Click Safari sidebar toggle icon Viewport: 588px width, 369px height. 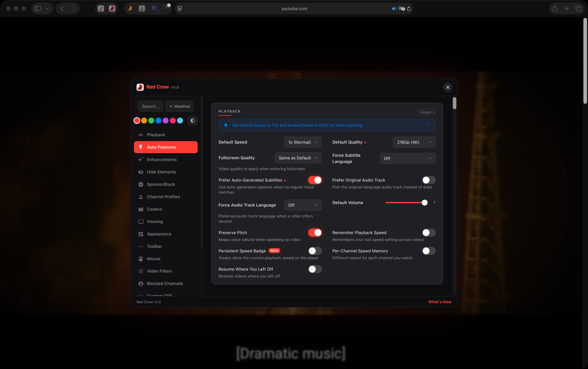(x=38, y=8)
